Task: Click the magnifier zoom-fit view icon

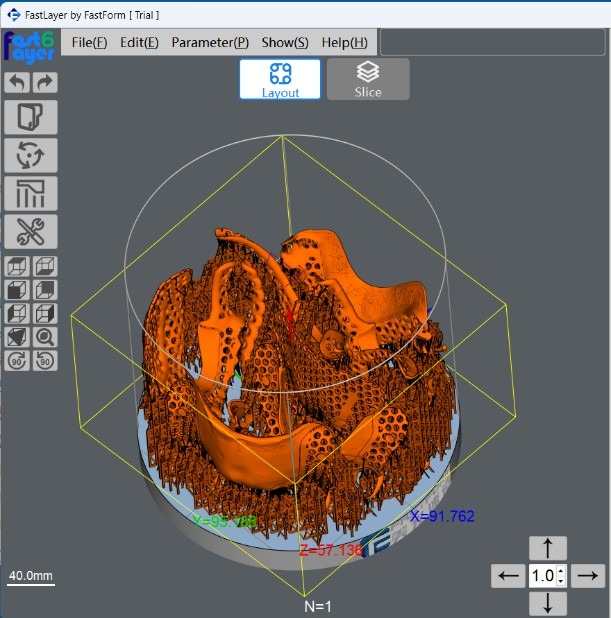Action: click(x=45, y=337)
